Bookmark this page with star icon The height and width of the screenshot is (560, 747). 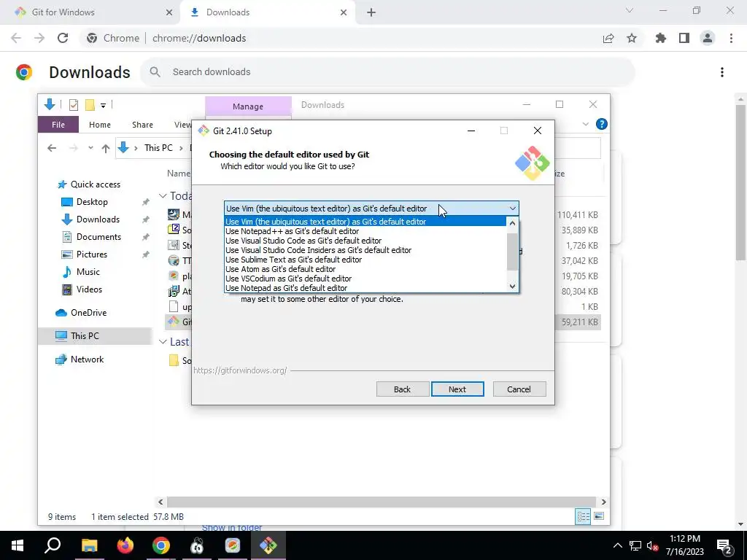(x=632, y=38)
